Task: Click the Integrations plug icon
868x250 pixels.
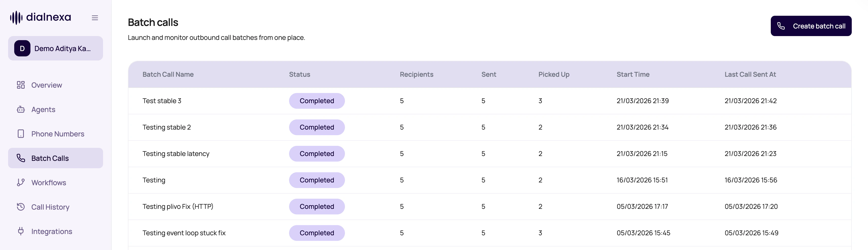Action: point(21,231)
